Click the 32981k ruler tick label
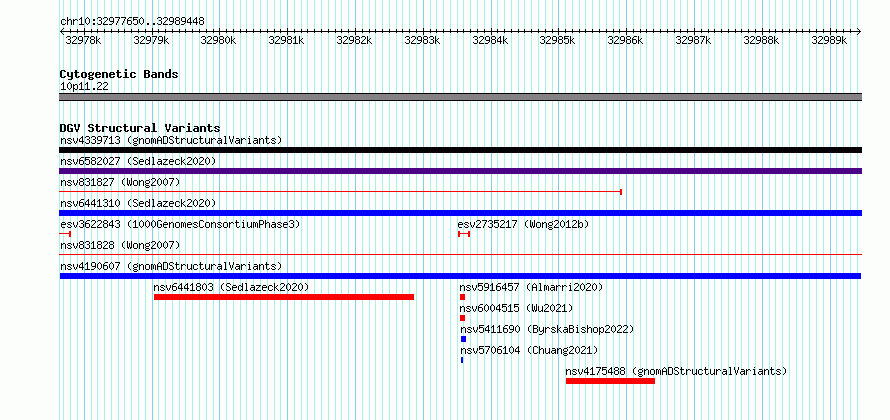The height and width of the screenshot is (420, 890). point(287,40)
